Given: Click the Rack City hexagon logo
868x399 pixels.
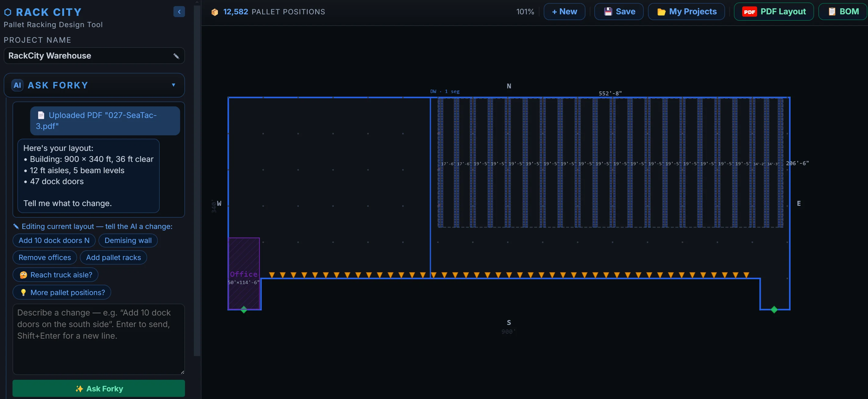Looking at the screenshot, I should click(8, 12).
